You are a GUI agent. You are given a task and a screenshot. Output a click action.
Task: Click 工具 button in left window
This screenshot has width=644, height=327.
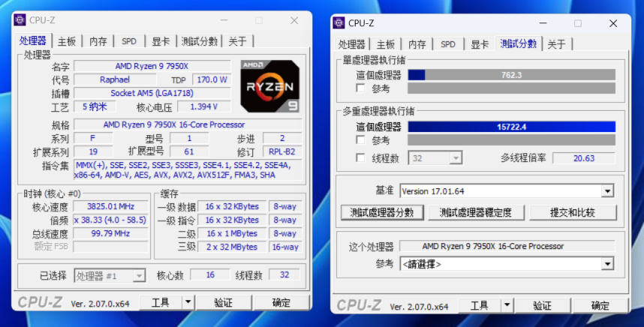pyautogui.click(x=160, y=302)
